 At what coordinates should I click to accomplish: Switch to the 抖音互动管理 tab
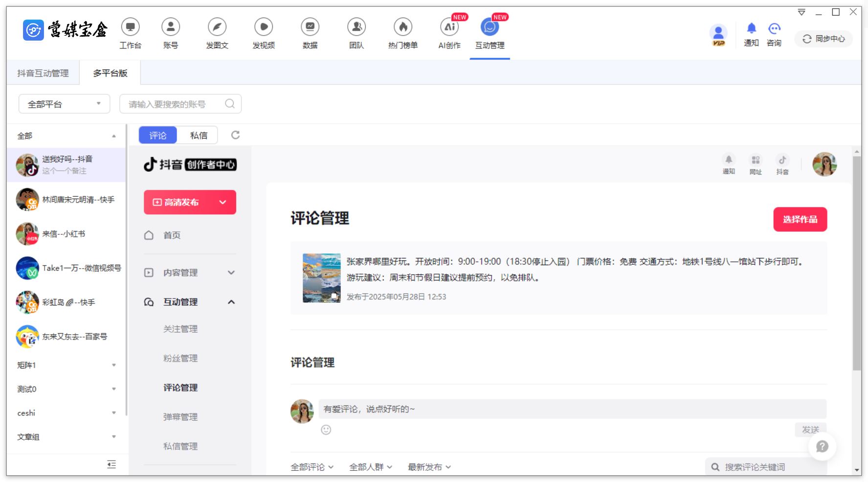[x=43, y=73]
